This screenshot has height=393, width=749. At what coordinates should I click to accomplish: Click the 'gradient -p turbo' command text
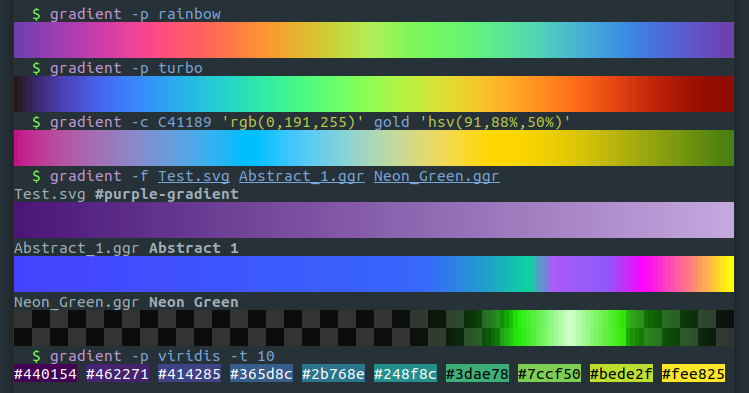pyautogui.click(x=126, y=68)
